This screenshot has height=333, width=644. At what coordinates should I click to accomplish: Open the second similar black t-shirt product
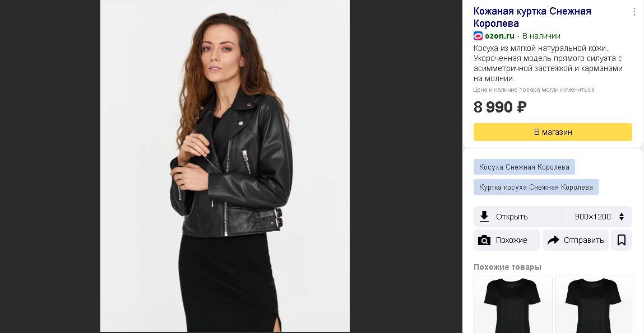click(x=594, y=304)
